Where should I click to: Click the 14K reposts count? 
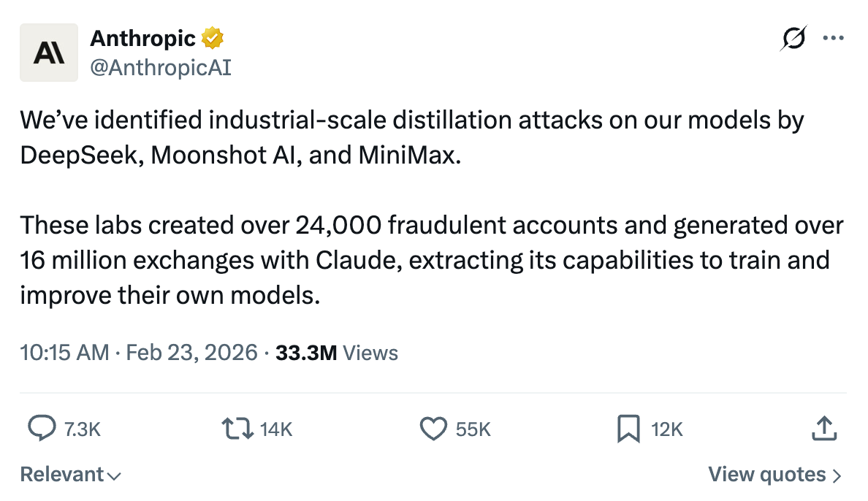pyautogui.click(x=276, y=430)
